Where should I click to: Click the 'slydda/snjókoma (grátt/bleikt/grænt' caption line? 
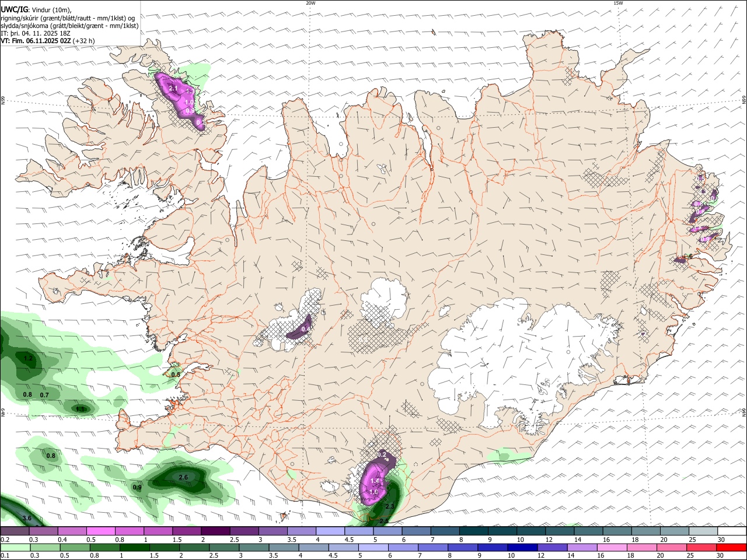pos(69,26)
